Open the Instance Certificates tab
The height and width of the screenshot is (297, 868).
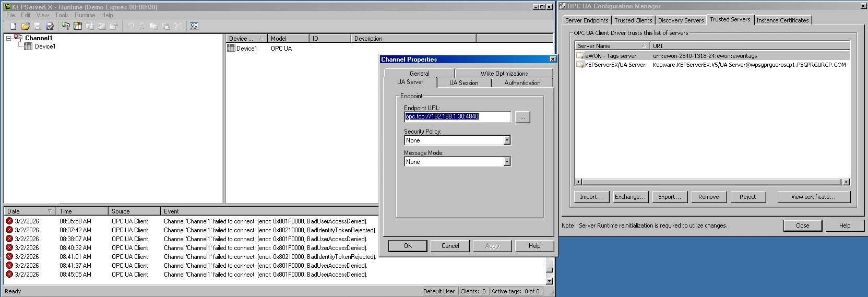(x=782, y=20)
